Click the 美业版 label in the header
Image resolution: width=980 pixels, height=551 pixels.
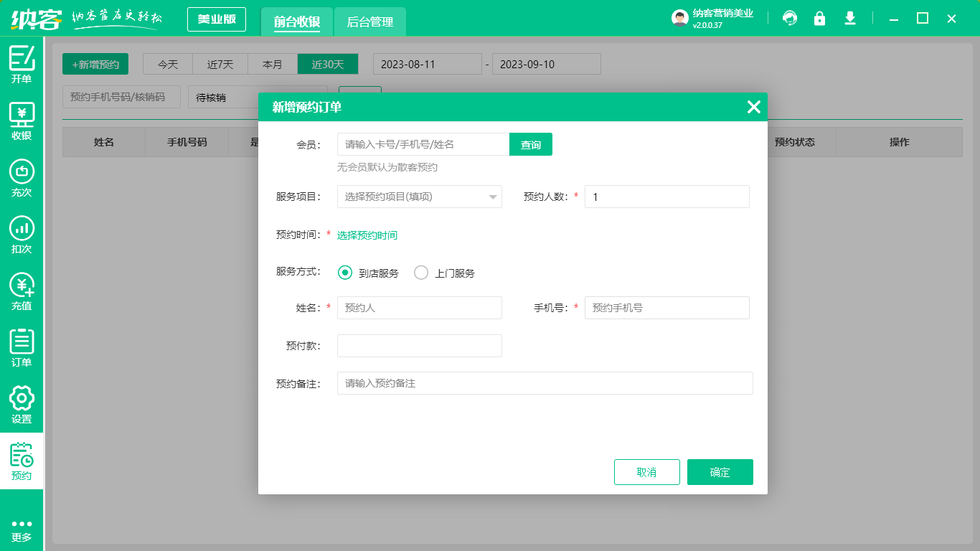point(216,19)
